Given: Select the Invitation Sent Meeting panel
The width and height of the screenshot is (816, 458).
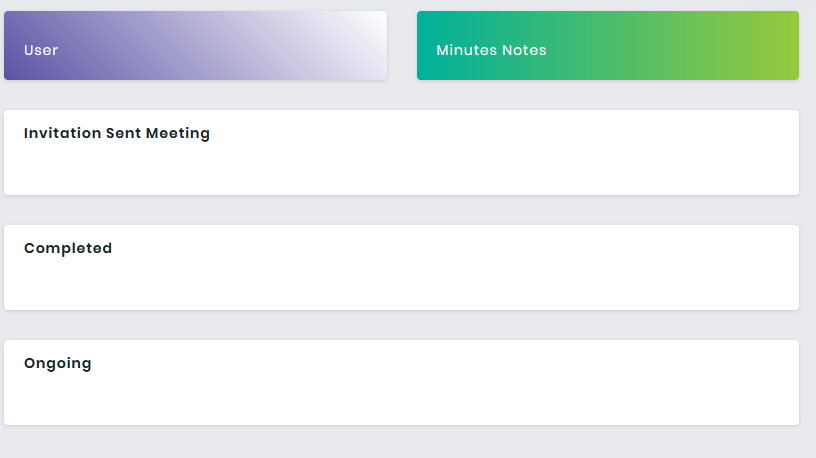Looking at the screenshot, I should [x=401, y=152].
